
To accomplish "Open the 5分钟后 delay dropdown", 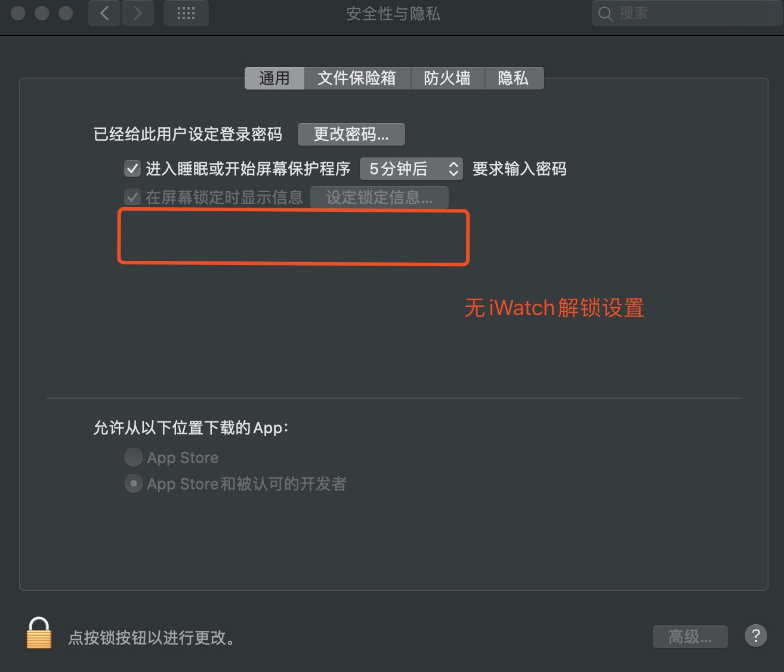I will coord(411,169).
